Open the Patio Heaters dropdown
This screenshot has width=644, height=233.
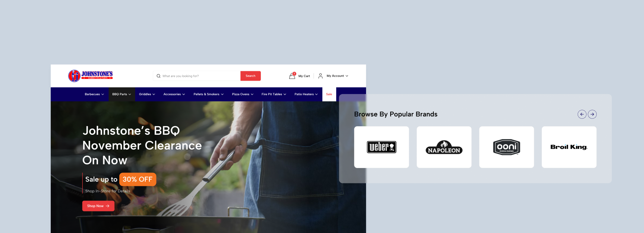[306, 94]
